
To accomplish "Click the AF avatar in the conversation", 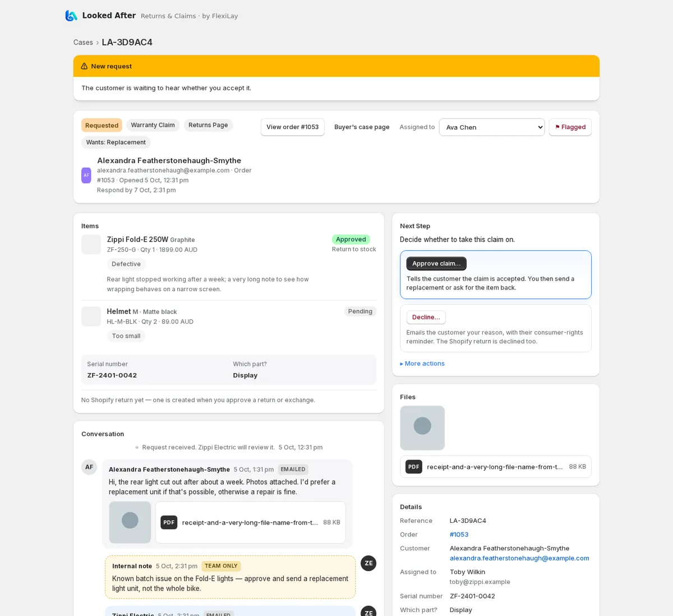I will [x=89, y=467].
